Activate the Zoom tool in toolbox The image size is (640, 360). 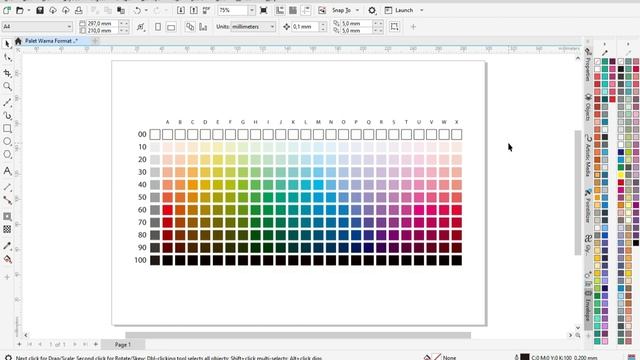click(7, 87)
